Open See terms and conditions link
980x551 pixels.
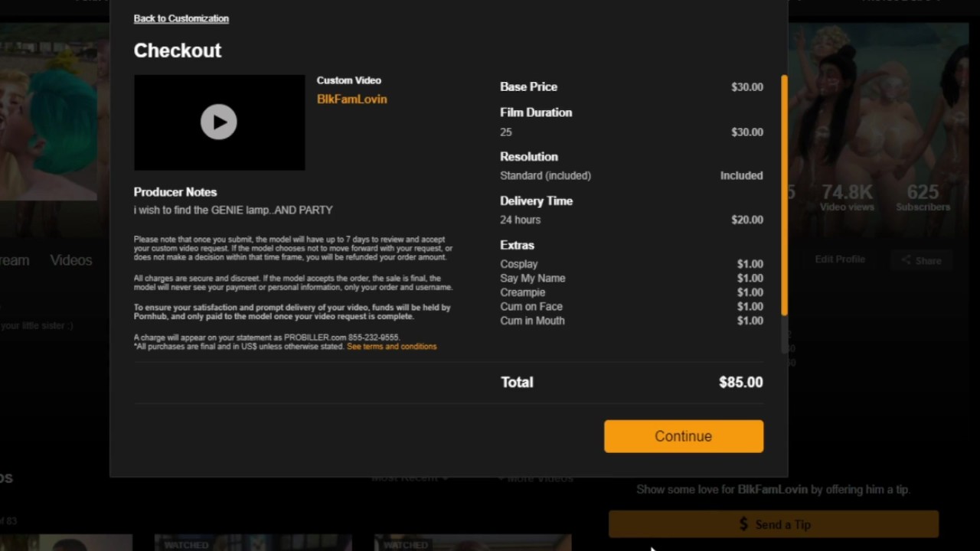392,347
